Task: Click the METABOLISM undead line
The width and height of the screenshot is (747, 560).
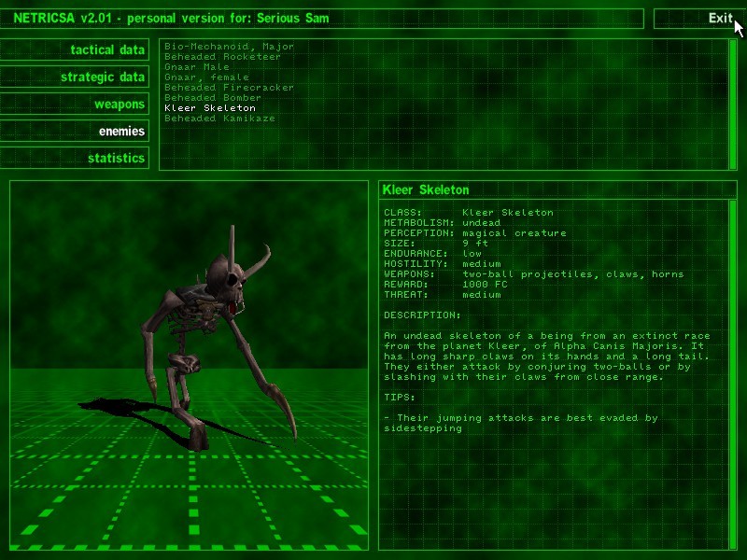Action: coord(442,223)
